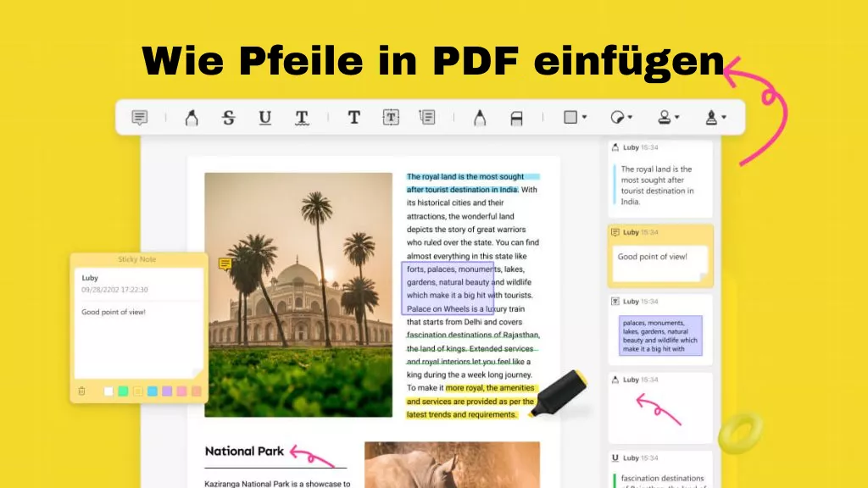Open the highlight comment 'The royal land is the'
Screen dimensions: 868x488
660,180
